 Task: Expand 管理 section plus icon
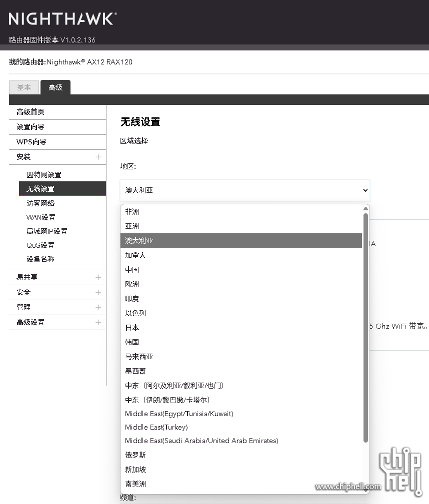98,307
